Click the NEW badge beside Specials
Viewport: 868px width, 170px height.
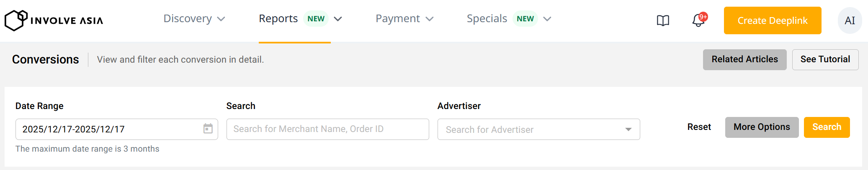(x=525, y=19)
